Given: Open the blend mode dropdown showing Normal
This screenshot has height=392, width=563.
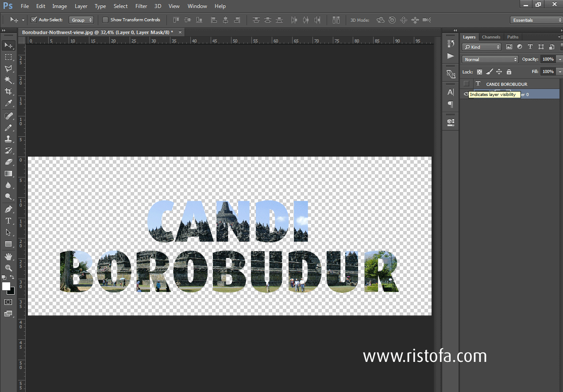Looking at the screenshot, I should click(x=490, y=59).
